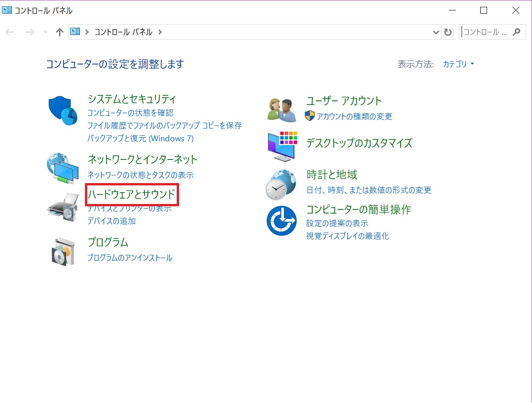Viewport: 532px width, 403px height.
Task: Open the recent locations dropdown arrow
Action: (x=45, y=32)
